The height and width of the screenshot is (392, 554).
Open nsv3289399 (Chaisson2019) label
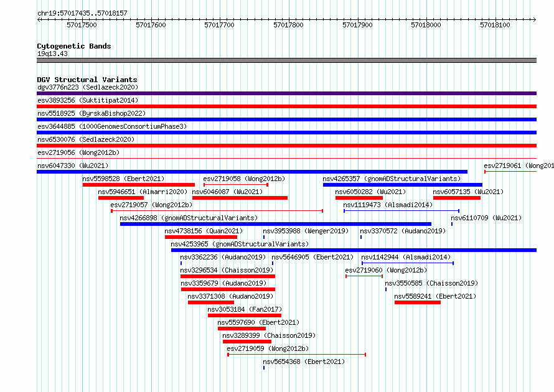269,335
